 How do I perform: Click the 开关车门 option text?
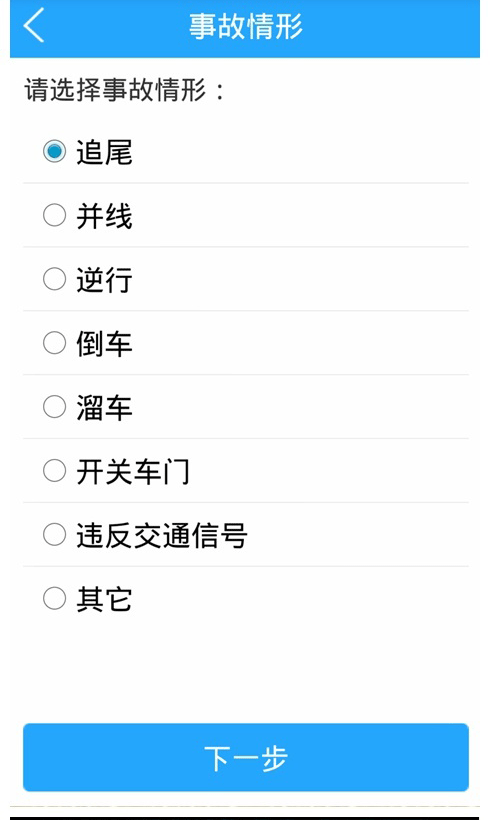133,471
